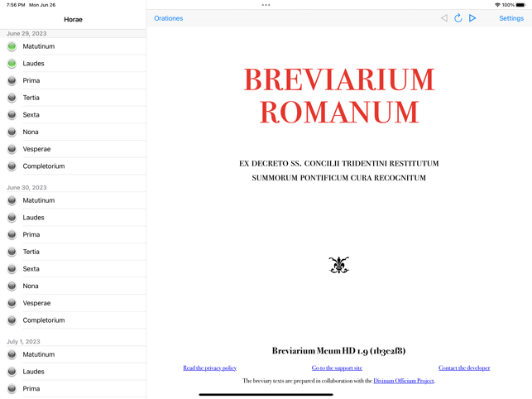Select Completorium under June 29, 2023
The width and height of the screenshot is (532, 399).
click(x=73, y=166)
